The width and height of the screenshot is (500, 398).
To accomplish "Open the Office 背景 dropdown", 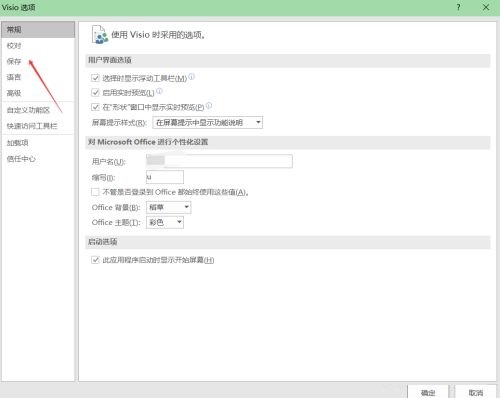I will [169, 207].
